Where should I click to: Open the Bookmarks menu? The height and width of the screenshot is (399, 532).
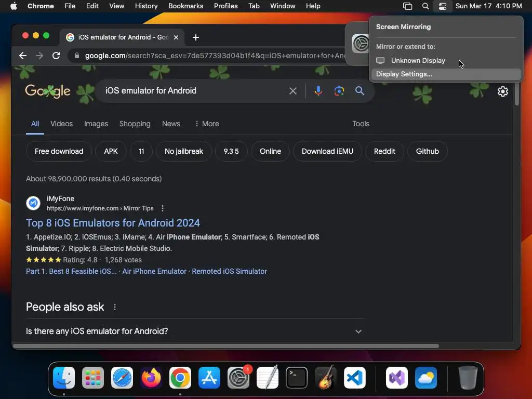(185, 6)
